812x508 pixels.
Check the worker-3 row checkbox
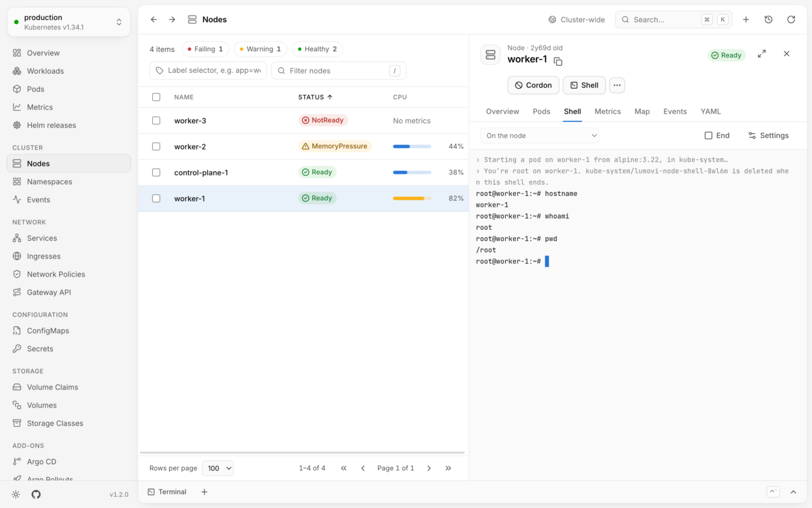tap(156, 121)
